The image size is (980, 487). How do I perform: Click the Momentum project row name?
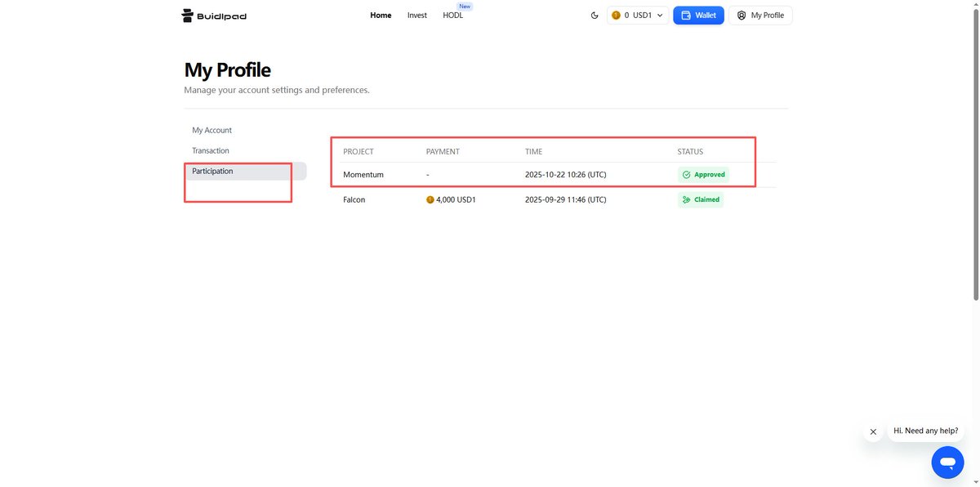click(x=363, y=175)
